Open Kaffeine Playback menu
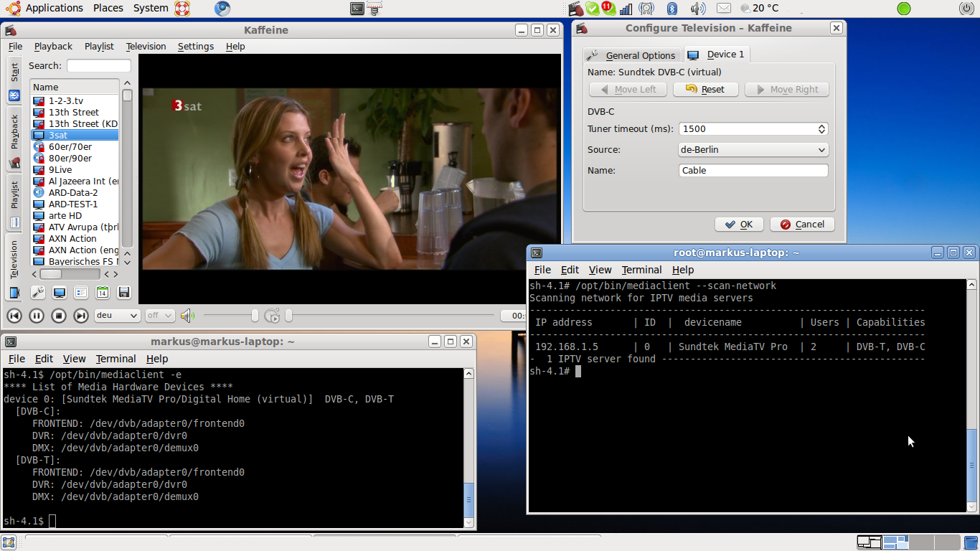The image size is (980, 551). point(53,46)
